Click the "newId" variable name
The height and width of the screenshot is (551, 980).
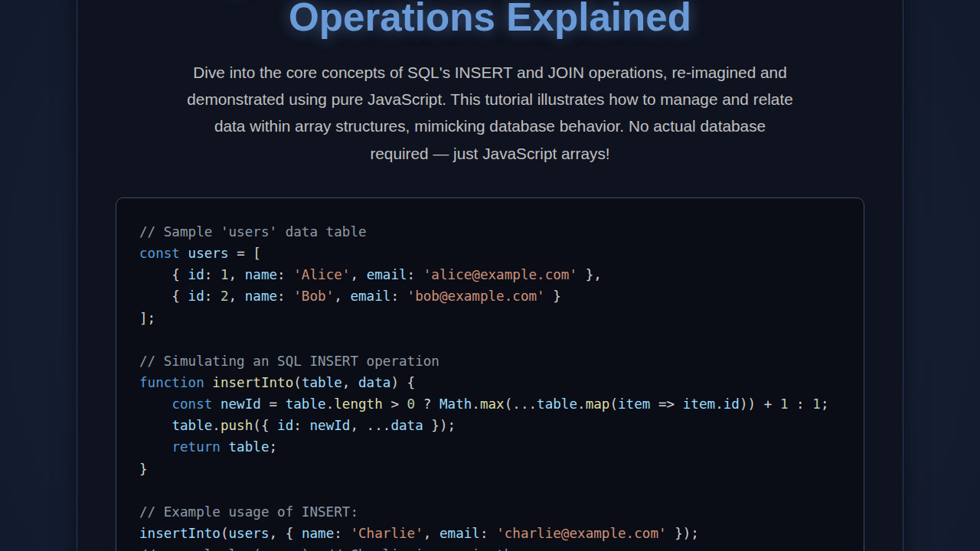point(240,403)
